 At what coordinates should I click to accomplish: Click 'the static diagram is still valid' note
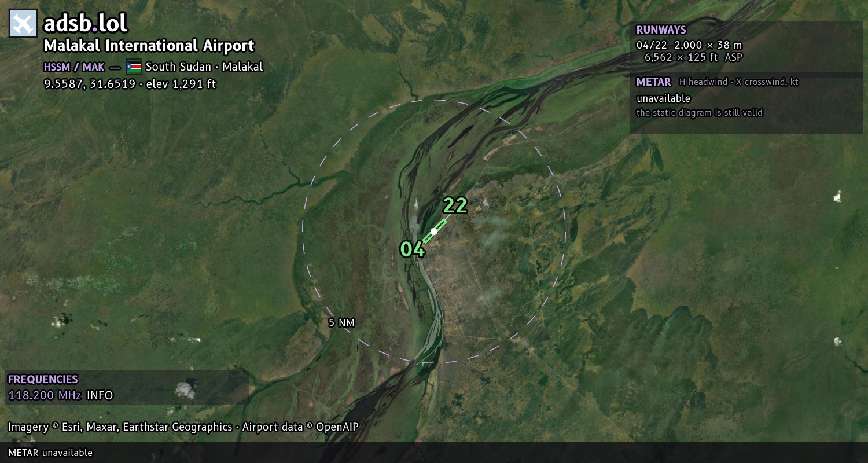(700, 113)
